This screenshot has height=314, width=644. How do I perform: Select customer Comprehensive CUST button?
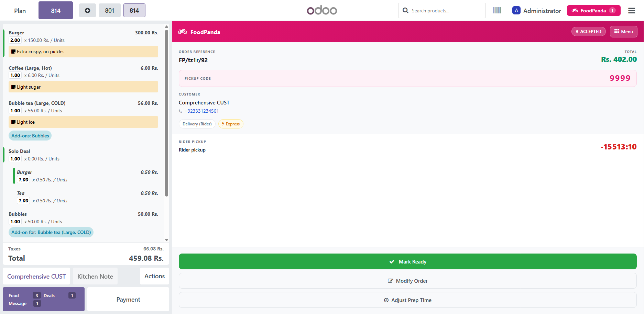click(36, 276)
